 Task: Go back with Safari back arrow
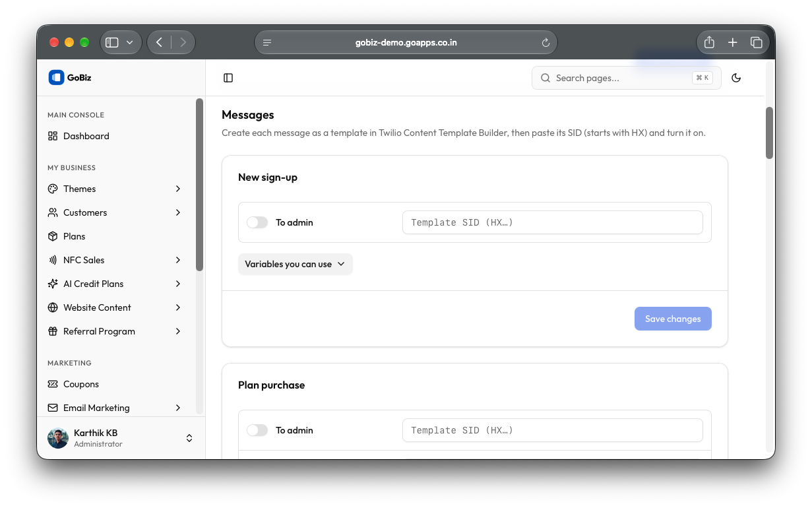[x=159, y=42]
